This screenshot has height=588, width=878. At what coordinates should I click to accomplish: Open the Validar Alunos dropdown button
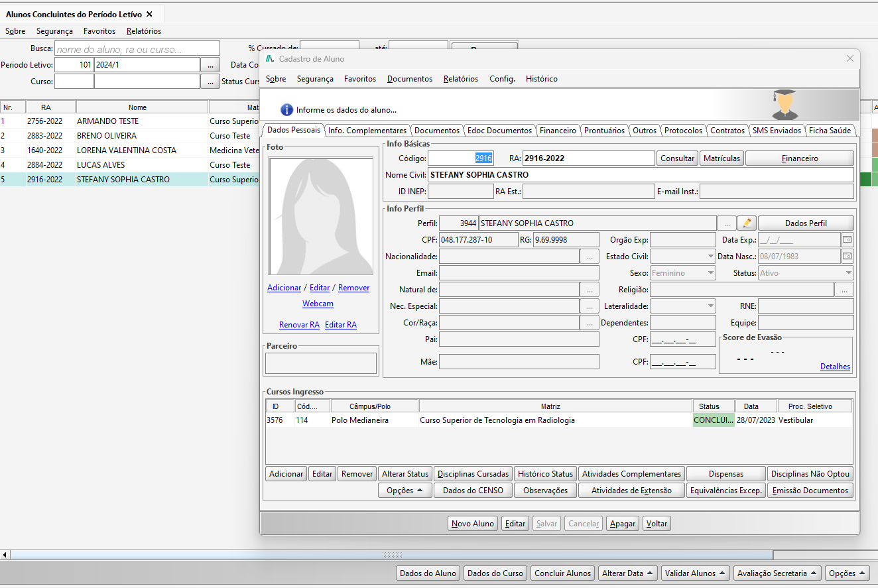(695, 573)
